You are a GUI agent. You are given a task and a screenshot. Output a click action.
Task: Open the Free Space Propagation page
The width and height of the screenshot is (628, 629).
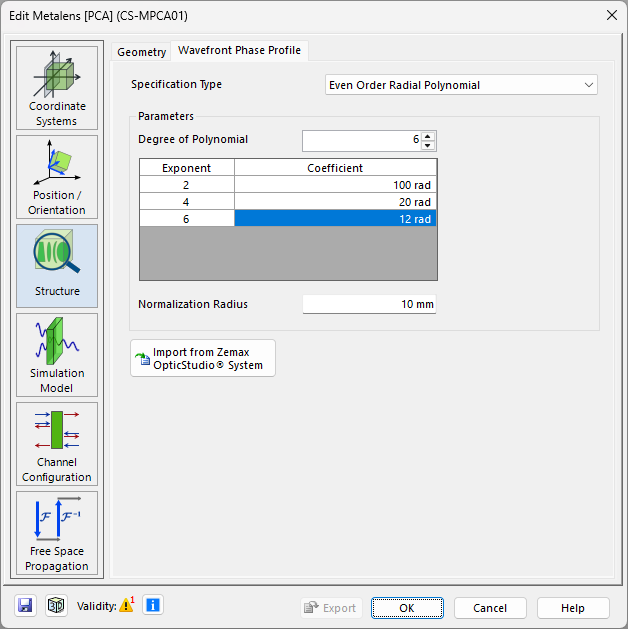tap(57, 533)
